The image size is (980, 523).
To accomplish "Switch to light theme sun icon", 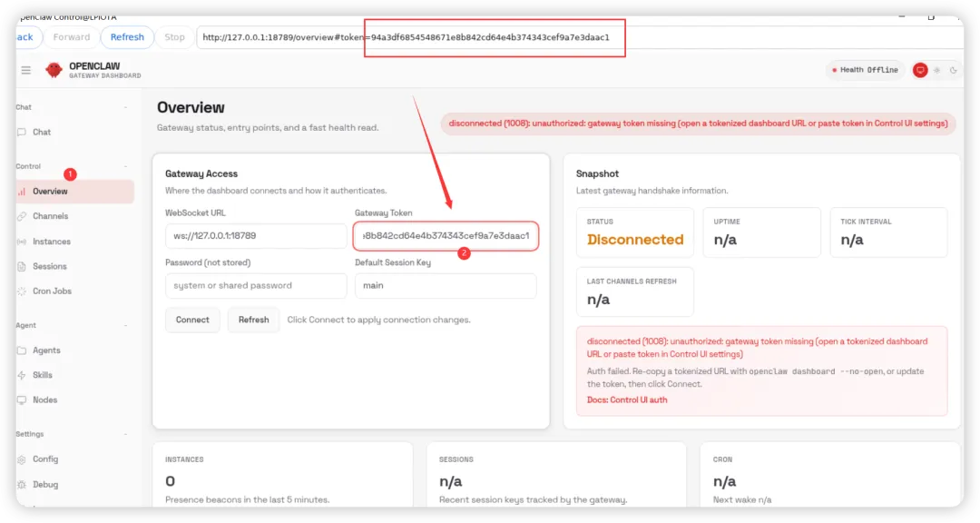I will click(936, 70).
